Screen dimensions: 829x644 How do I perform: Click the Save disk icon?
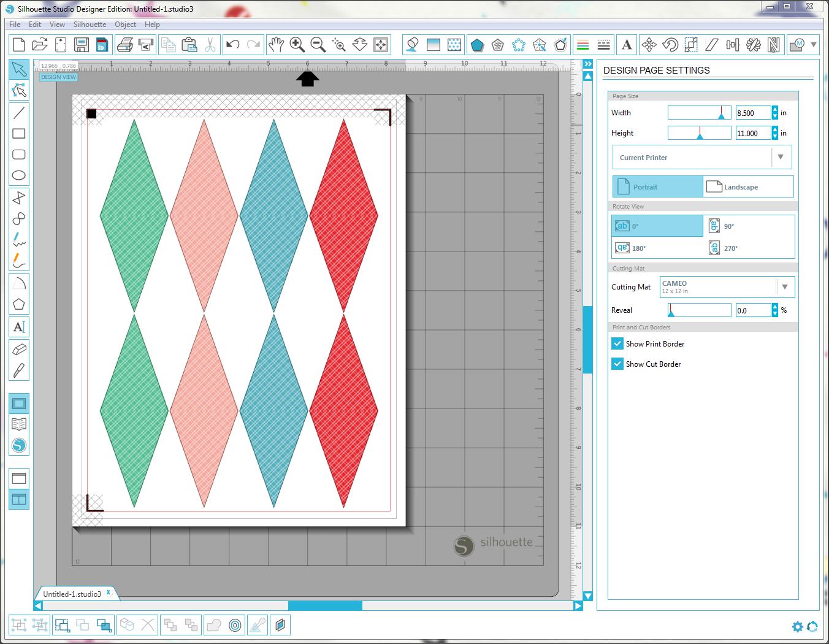click(81, 44)
